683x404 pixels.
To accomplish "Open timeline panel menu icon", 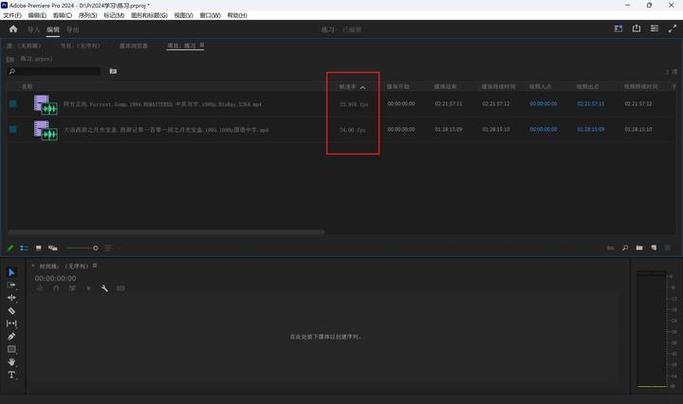I will tap(95, 265).
